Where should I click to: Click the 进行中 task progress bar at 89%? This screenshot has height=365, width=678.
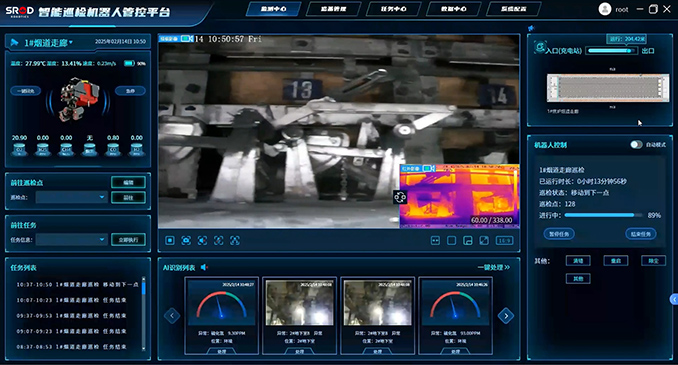599,215
